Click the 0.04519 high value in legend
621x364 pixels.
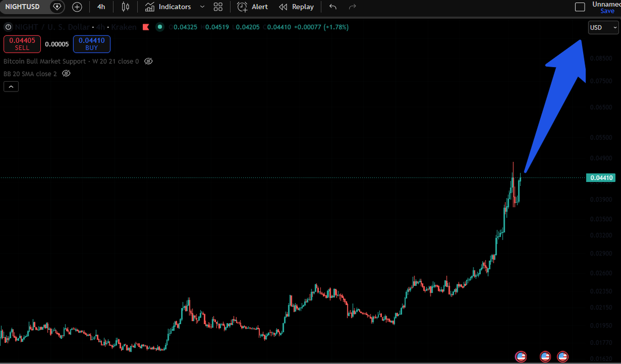pyautogui.click(x=216, y=27)
